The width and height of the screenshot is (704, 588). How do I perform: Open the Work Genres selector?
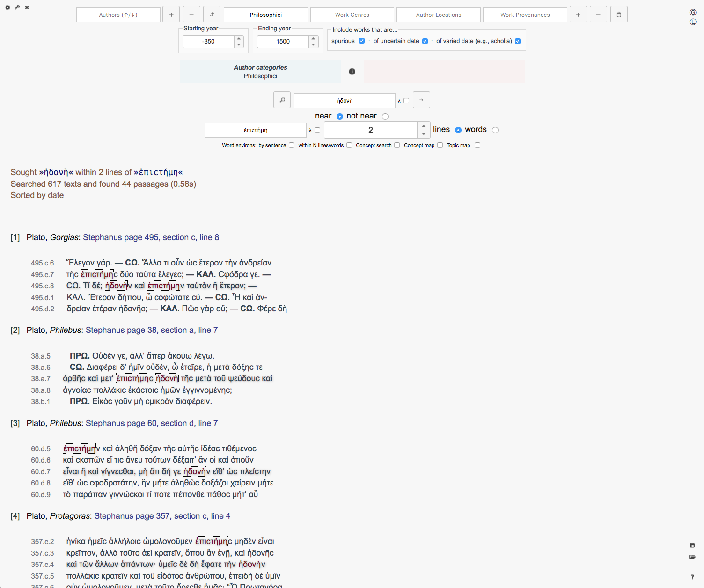352,15
